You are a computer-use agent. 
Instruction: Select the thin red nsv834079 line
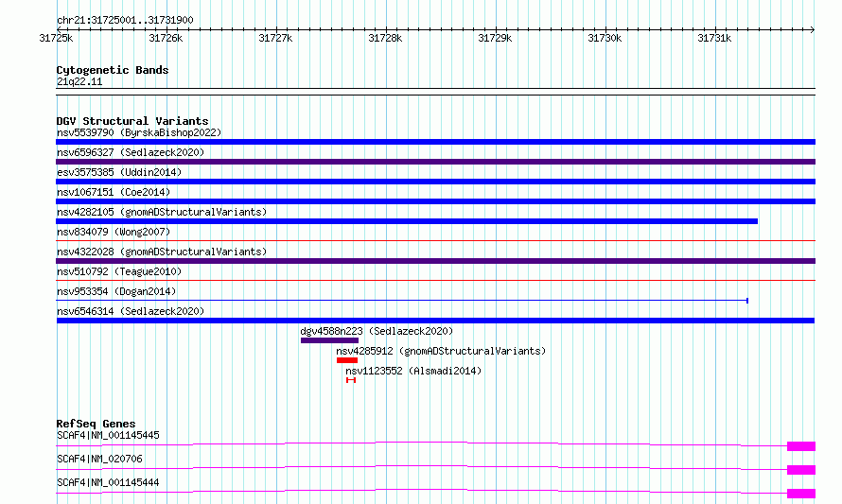pyautogui.click(x=435, y=240)
